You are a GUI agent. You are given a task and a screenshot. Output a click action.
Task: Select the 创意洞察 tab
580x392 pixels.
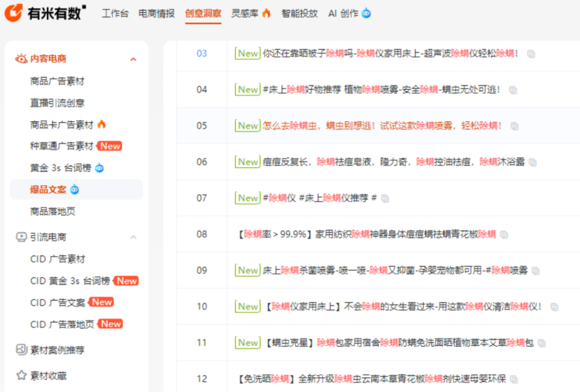(203, 13)
